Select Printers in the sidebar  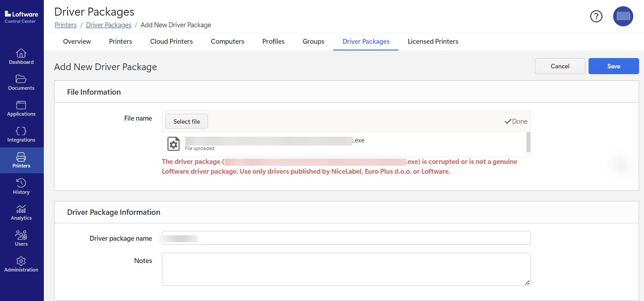coord(21,160)
